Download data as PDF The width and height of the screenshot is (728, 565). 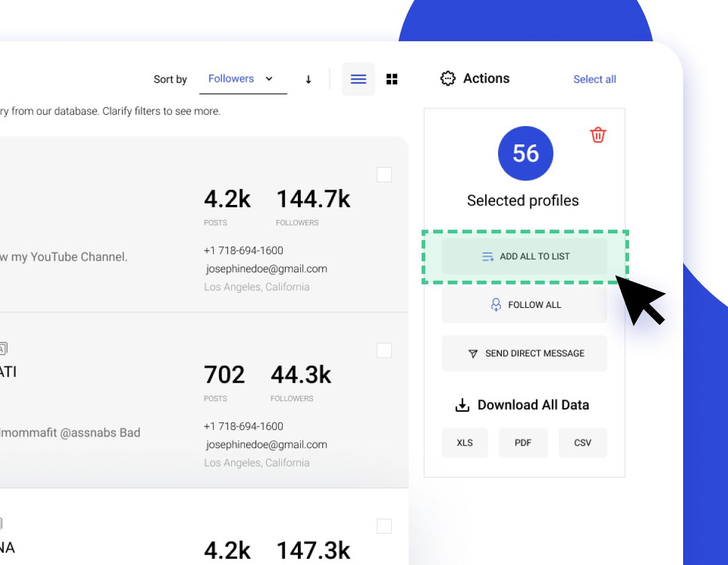pyautogui.click(x=523, y=443)
